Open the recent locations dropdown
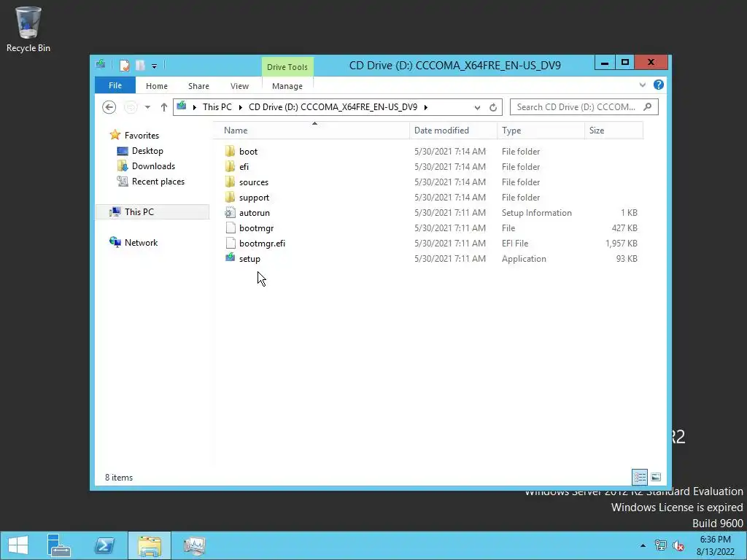Screen dimensions: 747x560 click(147, 107)
